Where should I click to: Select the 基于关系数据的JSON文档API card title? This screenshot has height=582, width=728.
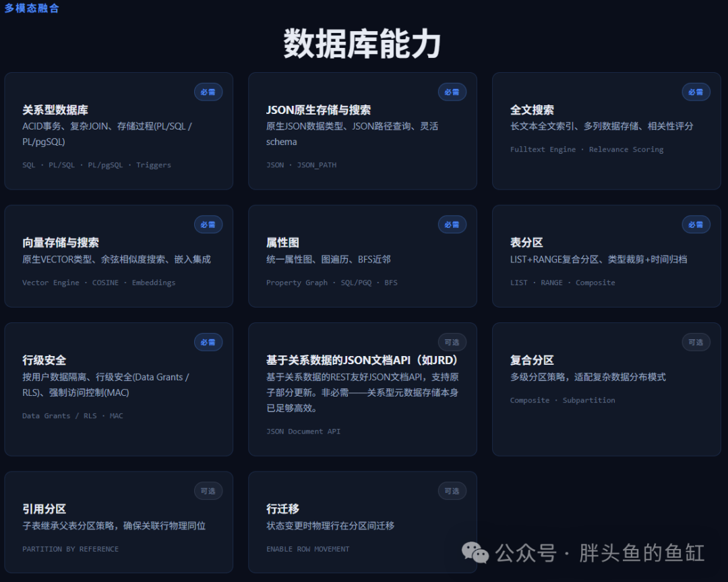pos(362,360)
